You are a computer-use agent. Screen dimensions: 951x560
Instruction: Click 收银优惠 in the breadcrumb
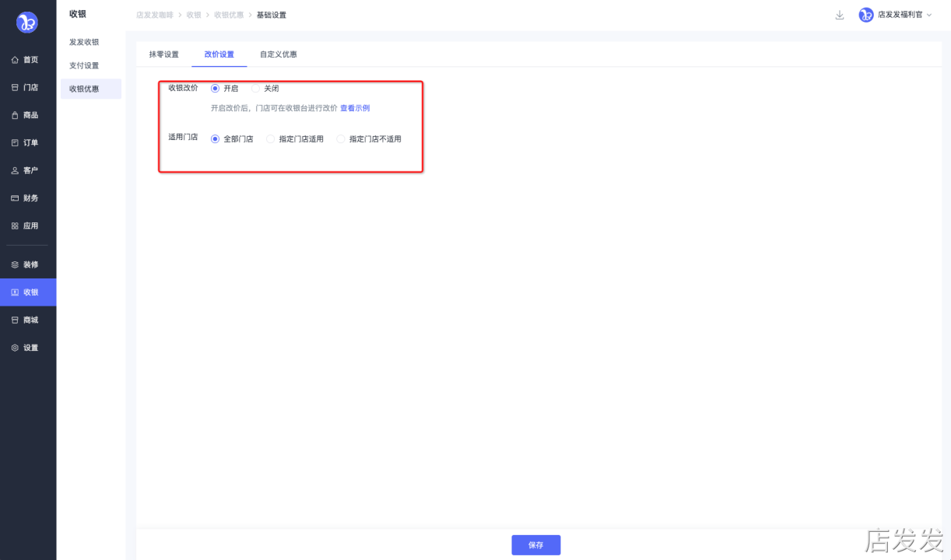tap(229, 15)
